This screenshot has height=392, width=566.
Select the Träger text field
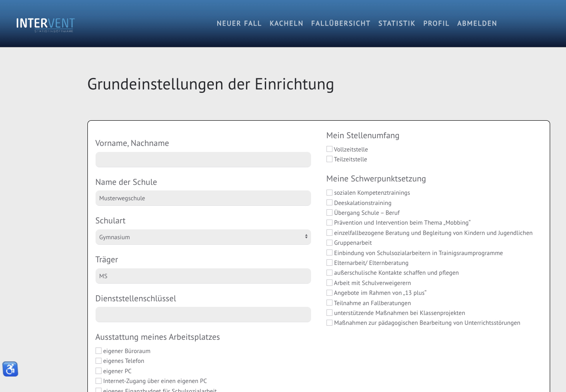pyautogui.click(x=203, y=276)
